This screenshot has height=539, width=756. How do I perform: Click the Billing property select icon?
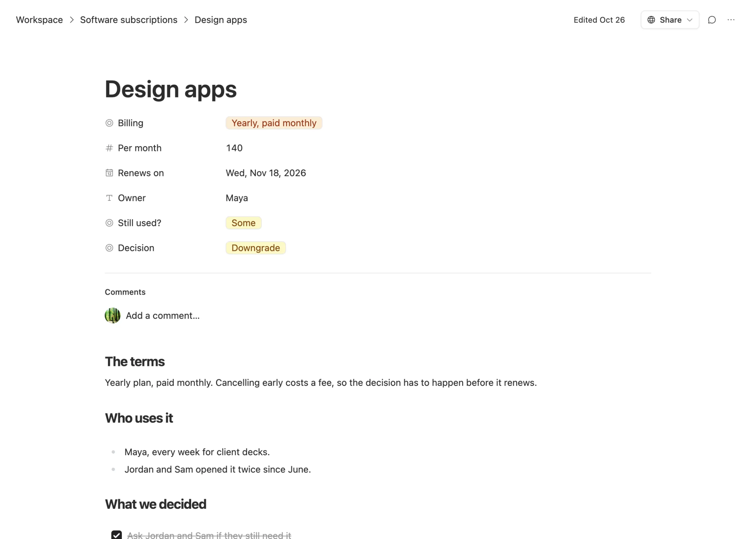[x=109, y=123]
